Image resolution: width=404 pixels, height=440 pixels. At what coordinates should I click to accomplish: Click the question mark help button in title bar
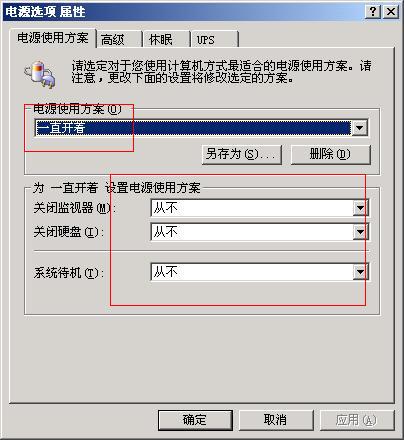[x=373, y=12]
